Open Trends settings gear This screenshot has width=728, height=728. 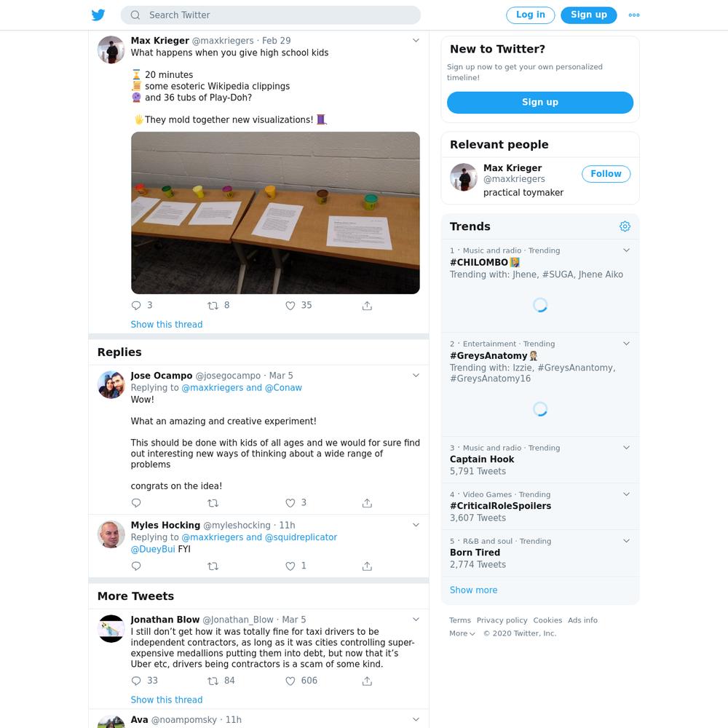pyautogui.click(x=625, y=226)
